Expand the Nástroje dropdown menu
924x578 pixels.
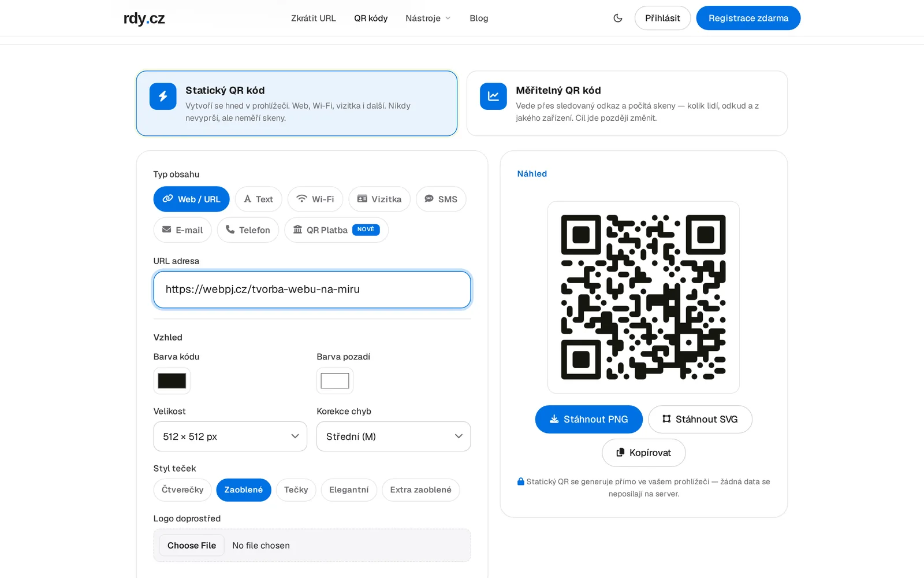428,18
